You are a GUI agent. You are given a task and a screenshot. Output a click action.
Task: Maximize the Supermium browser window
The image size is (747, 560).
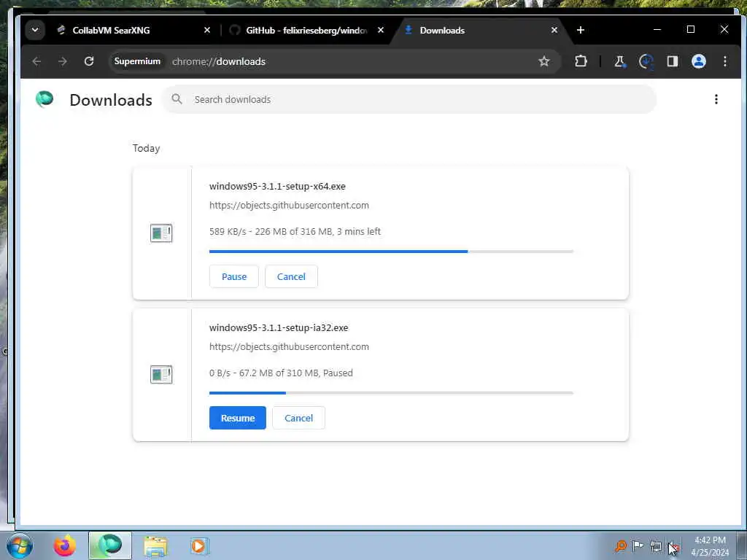(x=691, y=29)
